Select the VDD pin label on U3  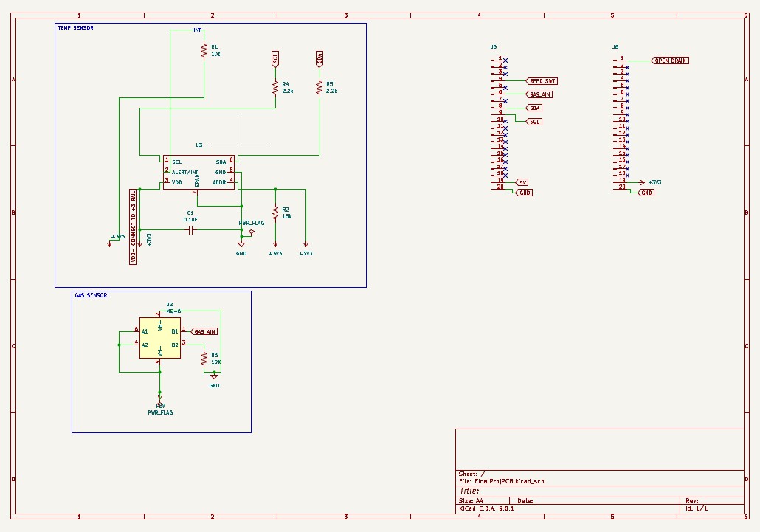pyautogui.click(x=177, y=183)
